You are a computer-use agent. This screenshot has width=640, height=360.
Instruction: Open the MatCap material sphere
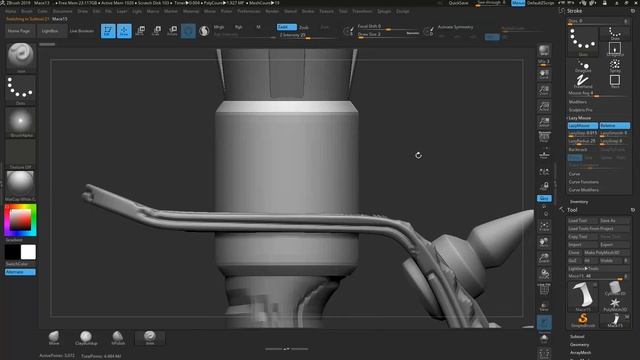[x=20, y=186]
